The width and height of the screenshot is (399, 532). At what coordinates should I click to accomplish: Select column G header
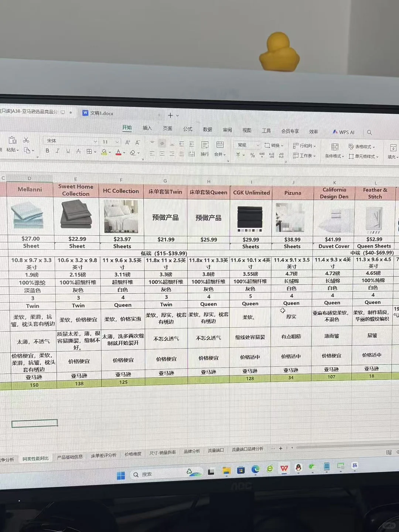click(165, 181)
